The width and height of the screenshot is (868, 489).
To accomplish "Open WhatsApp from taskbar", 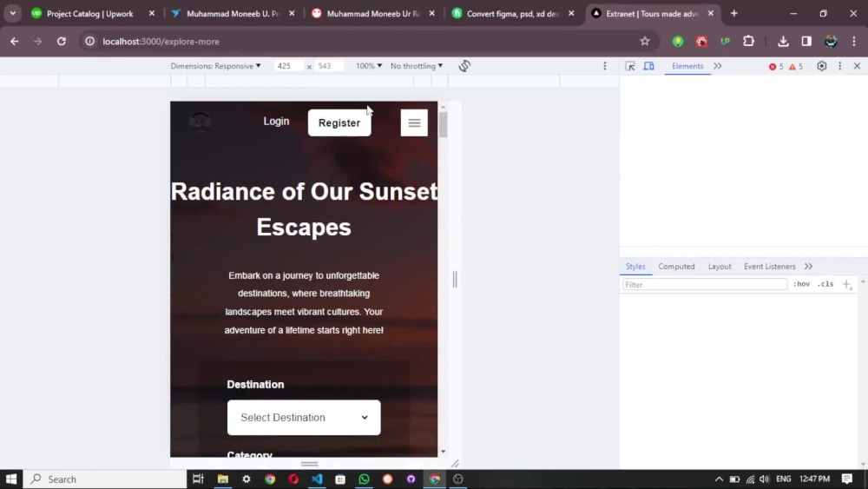I will 364,479.
